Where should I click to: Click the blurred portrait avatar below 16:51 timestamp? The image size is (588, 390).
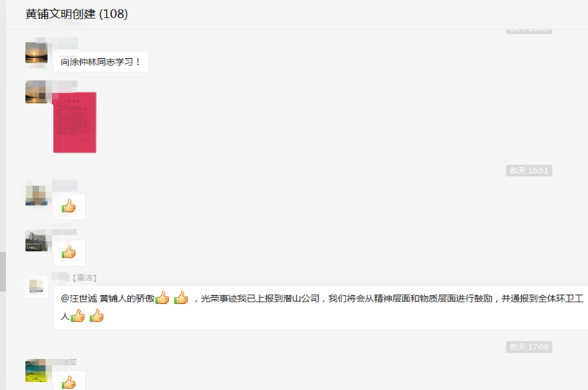(36, 195)
